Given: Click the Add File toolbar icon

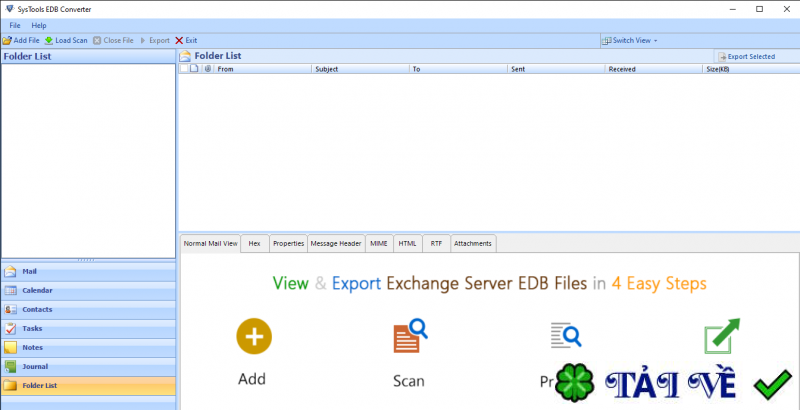Looking at the screenshot, I should [6, 40].
